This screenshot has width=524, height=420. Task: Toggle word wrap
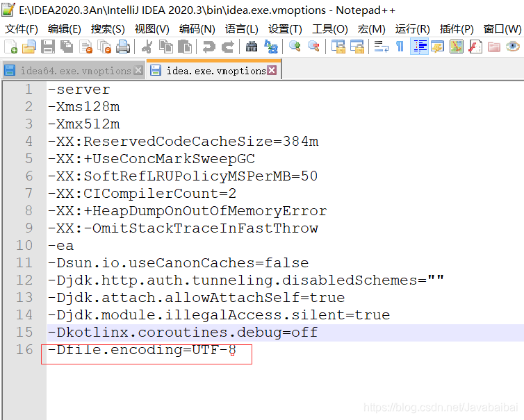point(382,47)
